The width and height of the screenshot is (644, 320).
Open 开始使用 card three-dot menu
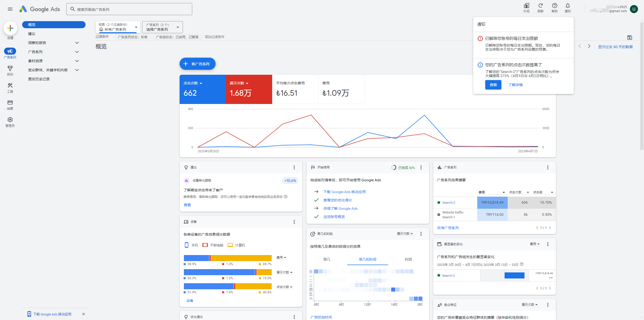[421, 167]
